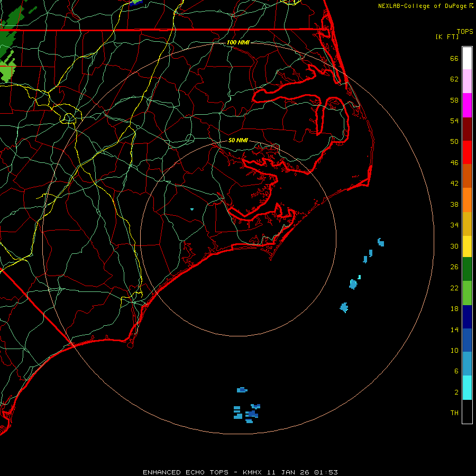The width and height of the screenshot is (476, 476).
Task: Click the "46" legend value
Action: coord(454,162)
